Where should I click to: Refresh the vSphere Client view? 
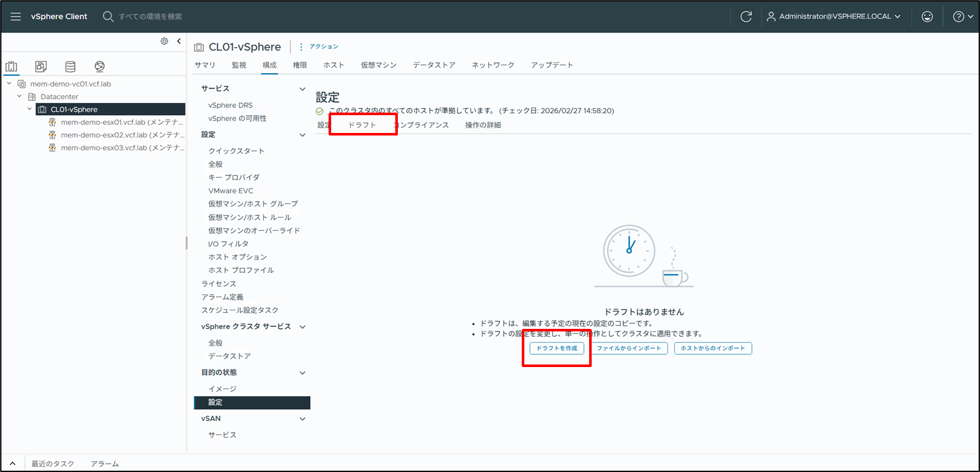(746, 16)
